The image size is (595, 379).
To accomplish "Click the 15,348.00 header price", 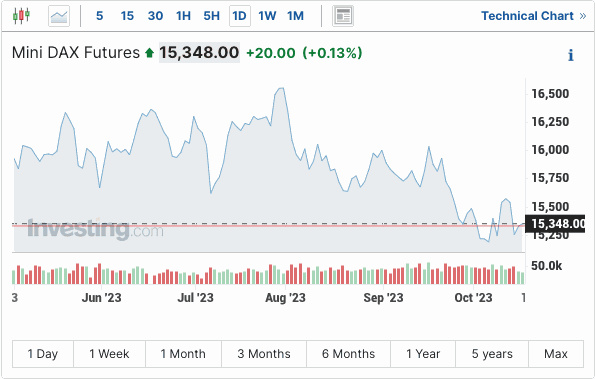I will (199, 52).
